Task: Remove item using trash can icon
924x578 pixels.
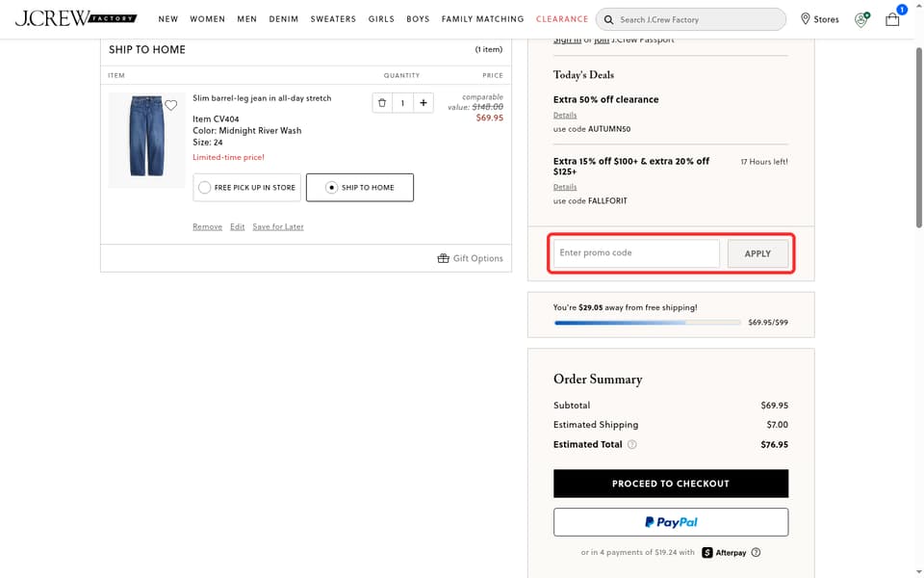Action: point(382,103)
